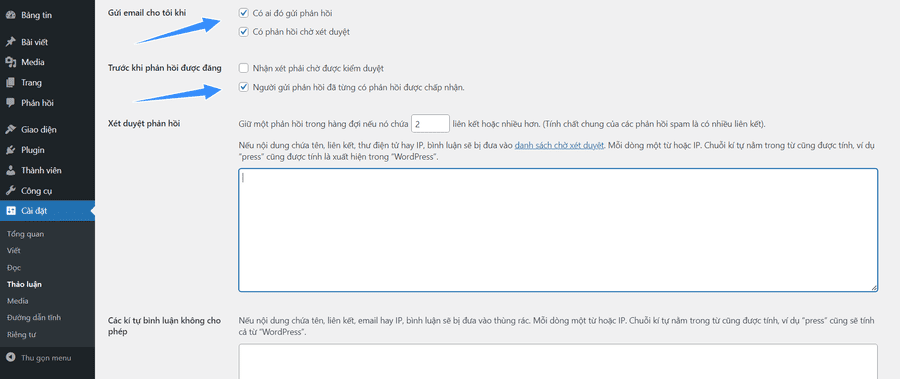Toggle 'Có phản hồi chờ xét duyệt' checkbox
900x379 pixels.
[x=243, y=32]
